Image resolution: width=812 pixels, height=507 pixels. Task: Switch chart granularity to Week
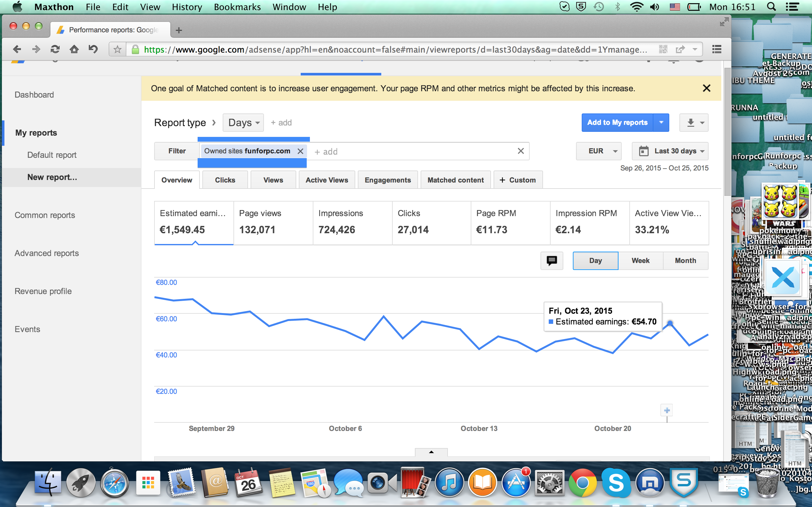tap(640, 260)
